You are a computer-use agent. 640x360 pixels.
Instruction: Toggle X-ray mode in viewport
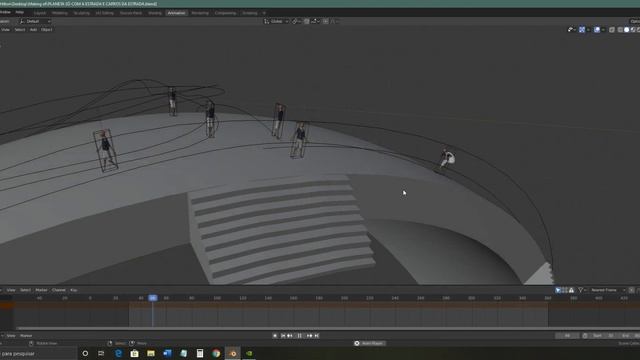[x=612, y=29]
